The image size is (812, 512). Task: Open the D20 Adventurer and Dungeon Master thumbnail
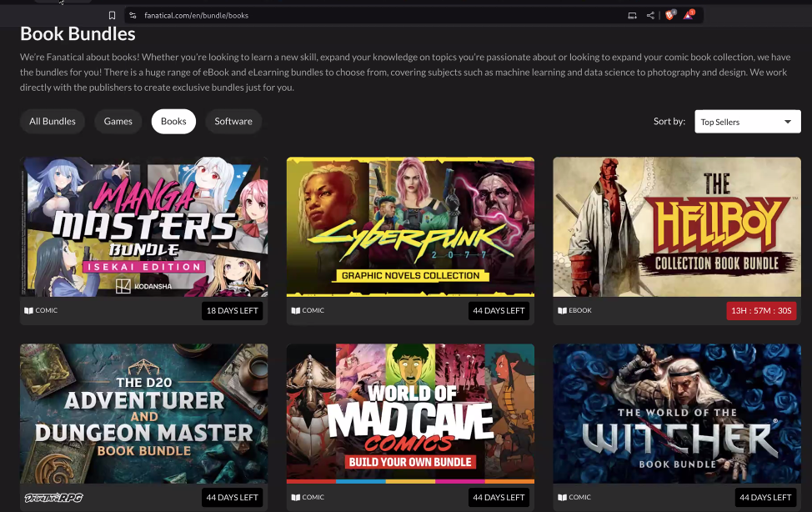coord(144,414)
